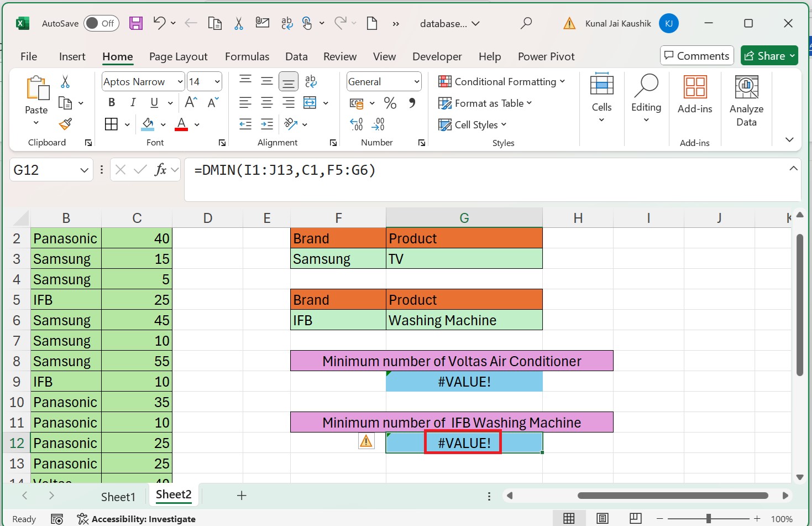Toggle the Underline button
Image resolution: width=812 pixels, height=526 pixels.
point(154,102)
